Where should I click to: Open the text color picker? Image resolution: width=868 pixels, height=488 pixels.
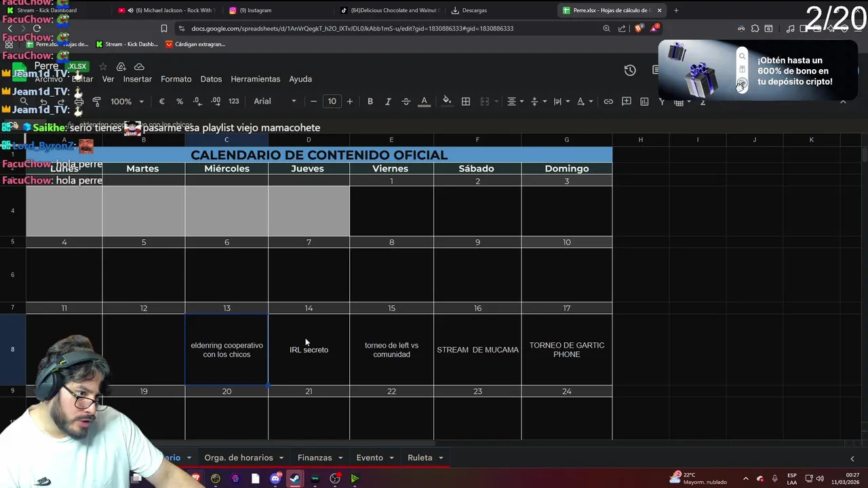coord(425,101)
